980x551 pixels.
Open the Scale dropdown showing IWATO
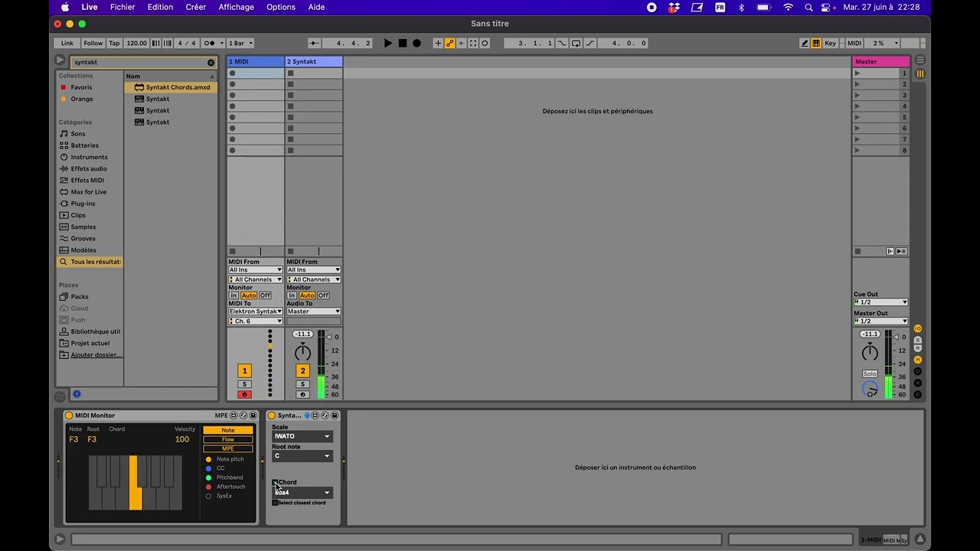[302, 436]
